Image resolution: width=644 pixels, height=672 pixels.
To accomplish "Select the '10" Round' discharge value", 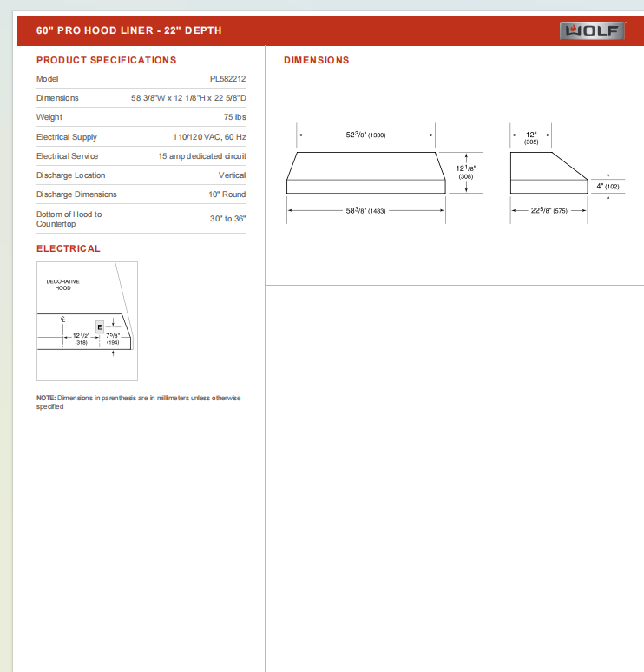I will (227, 194).
